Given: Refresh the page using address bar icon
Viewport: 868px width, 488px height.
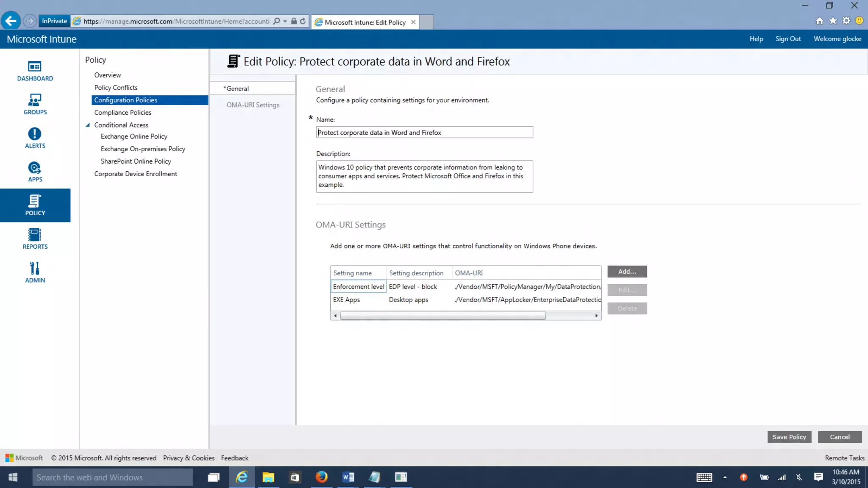Looking at the screenshot, I should coord(303,21).
